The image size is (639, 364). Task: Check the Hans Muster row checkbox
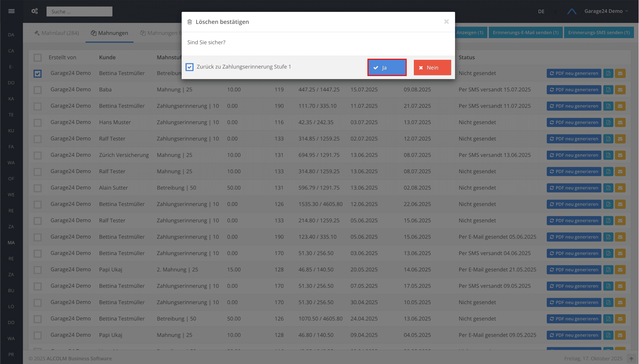point(37,123)
